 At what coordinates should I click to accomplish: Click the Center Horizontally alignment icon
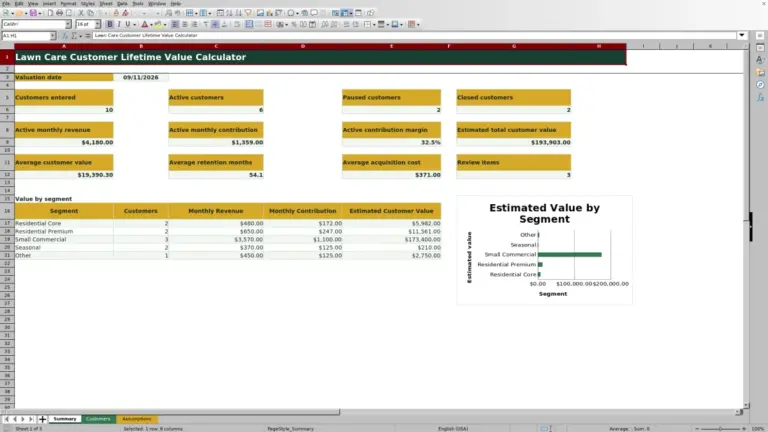coord(185,24)
